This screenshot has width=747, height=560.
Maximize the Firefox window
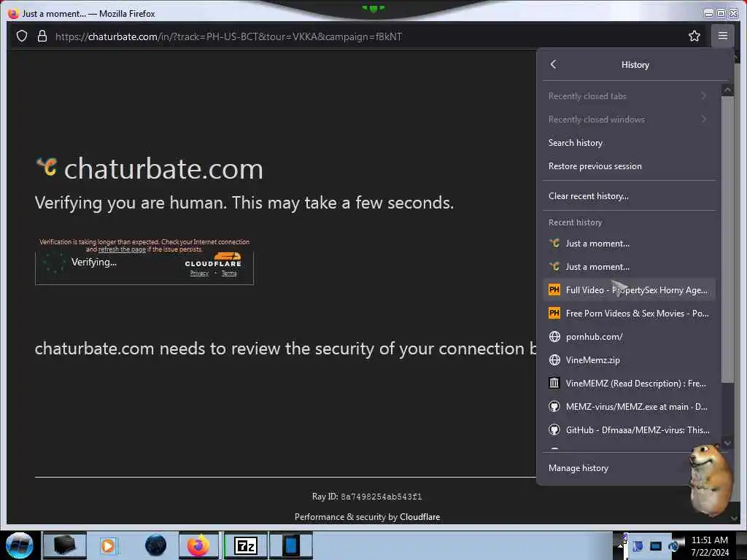click(721, 13)
